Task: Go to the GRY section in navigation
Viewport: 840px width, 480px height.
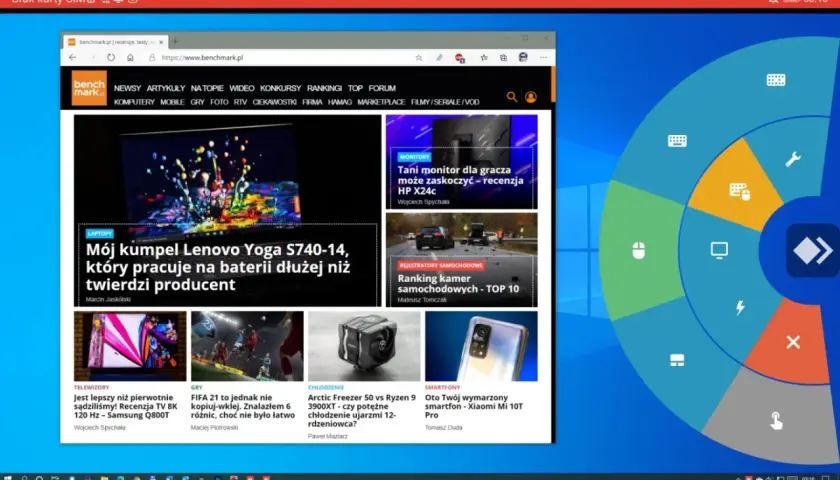Action: point(198,102)
